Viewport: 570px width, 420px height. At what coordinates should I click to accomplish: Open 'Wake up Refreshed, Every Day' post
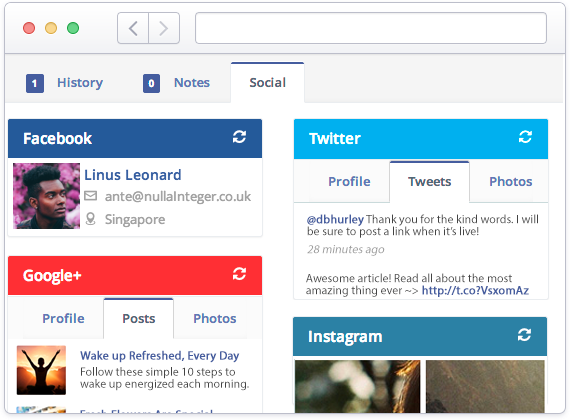(160, 356)
